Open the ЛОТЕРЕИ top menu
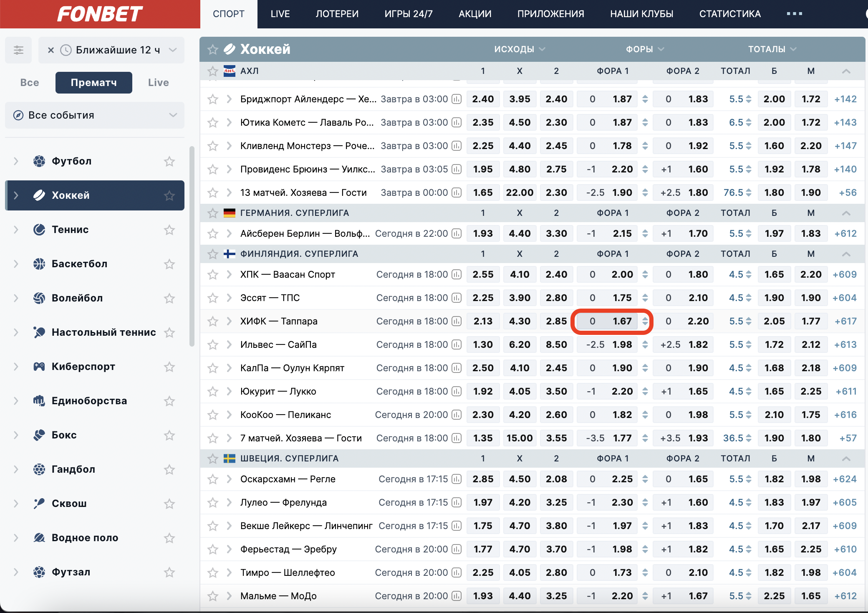Image resolution: width=868 pixels, height=613 pixels. (x=337, y=14)
